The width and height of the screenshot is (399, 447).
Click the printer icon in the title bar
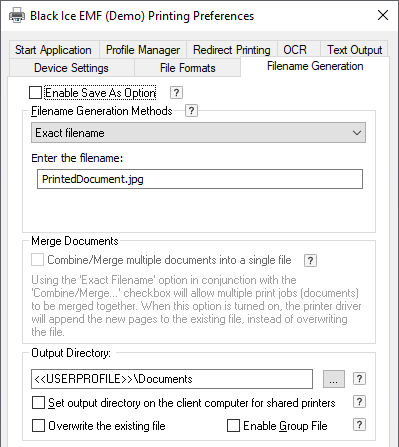click(17, 15)
